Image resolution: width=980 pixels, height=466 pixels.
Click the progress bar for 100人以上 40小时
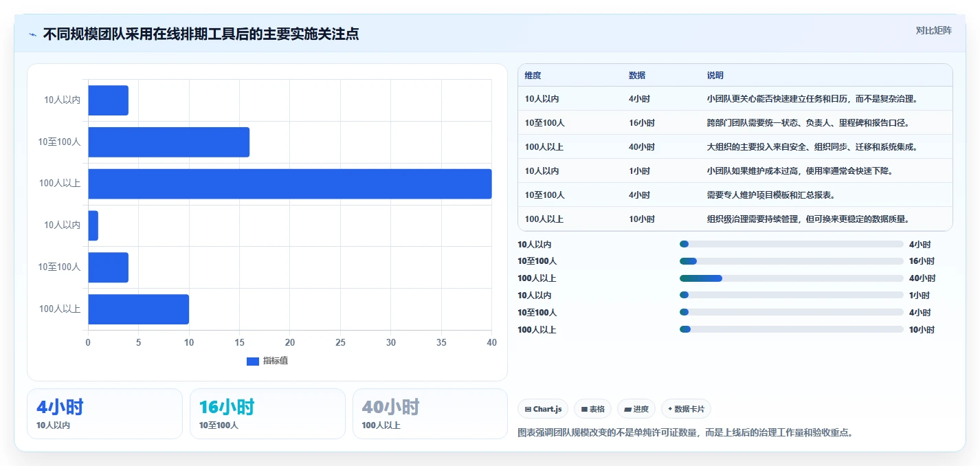[791, 278]
